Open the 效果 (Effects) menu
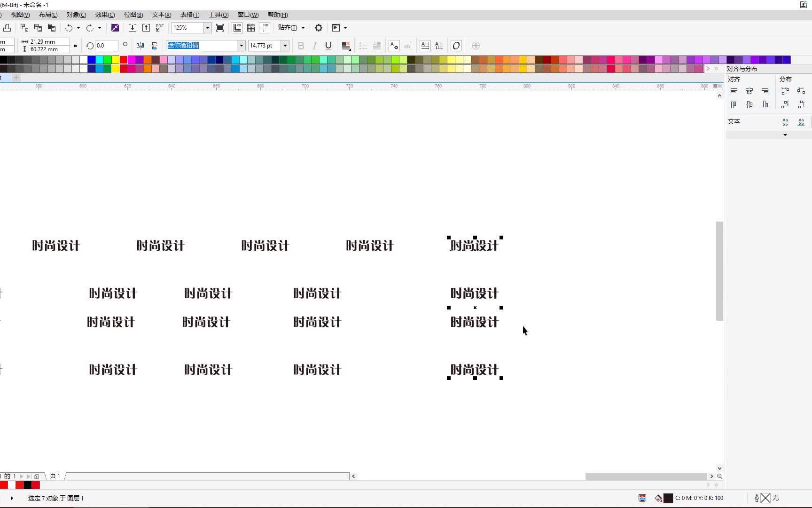812x508 pixels. (105, 15)
